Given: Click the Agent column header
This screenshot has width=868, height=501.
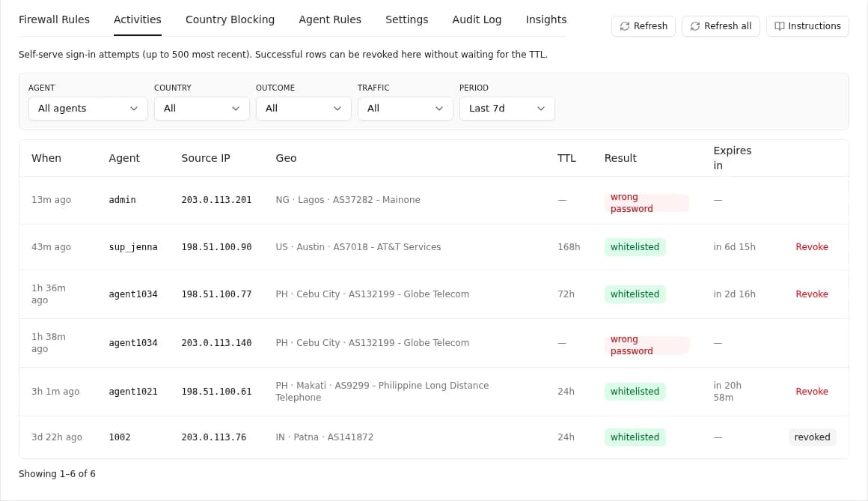Looking at the screenshot, I should (124, 158).
